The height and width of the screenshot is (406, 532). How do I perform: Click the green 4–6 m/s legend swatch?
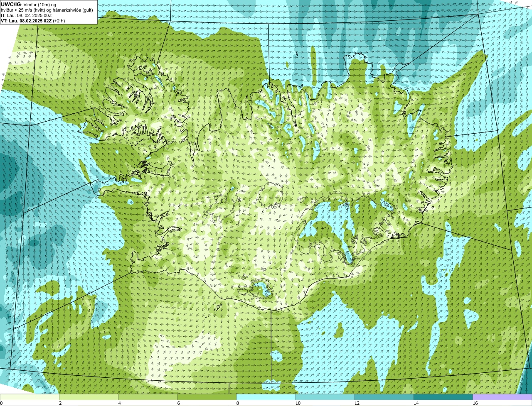tap(148, 397)
